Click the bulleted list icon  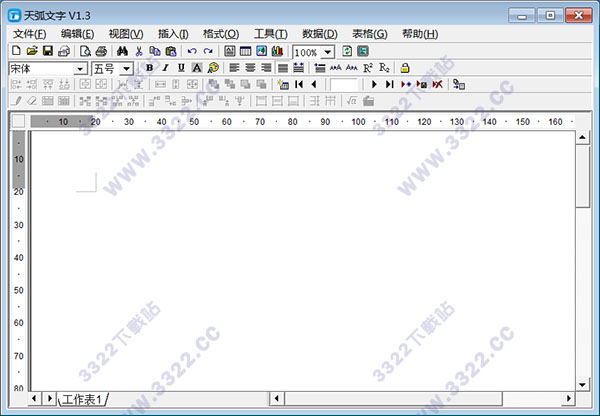320,68
